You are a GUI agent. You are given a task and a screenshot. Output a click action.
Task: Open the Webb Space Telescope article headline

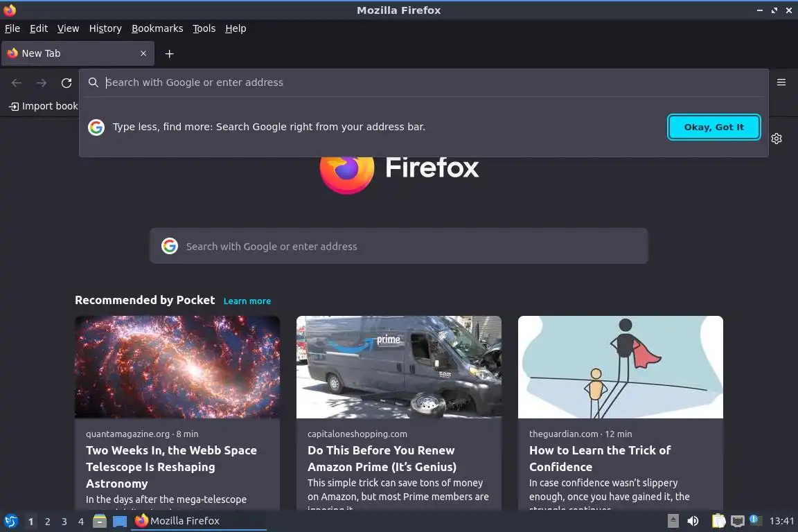172,467
